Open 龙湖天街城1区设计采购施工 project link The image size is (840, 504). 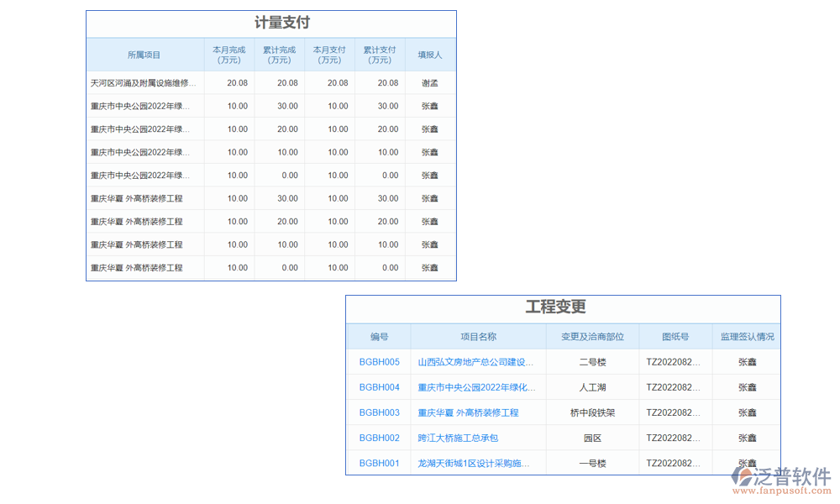[476, 463]
